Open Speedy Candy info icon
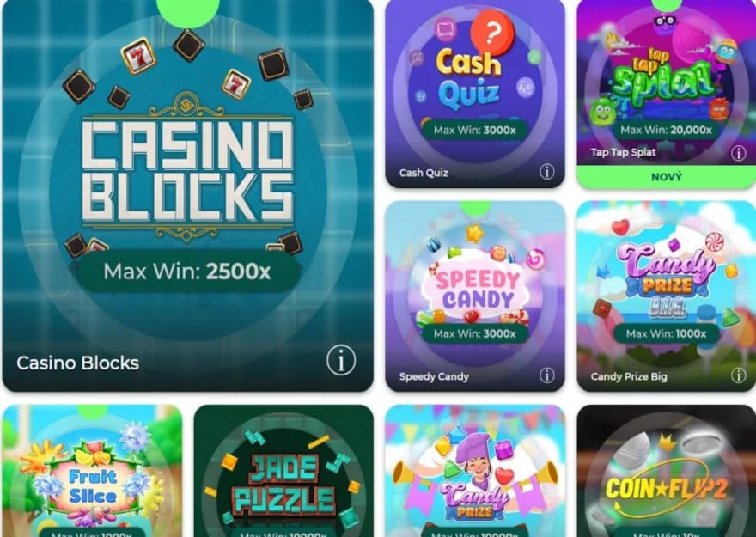 coord(546,375)
